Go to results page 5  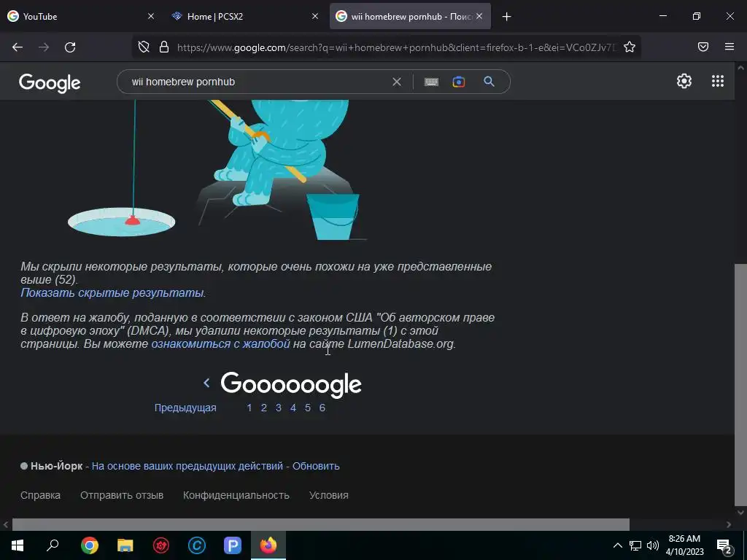[x=308, y=408]
